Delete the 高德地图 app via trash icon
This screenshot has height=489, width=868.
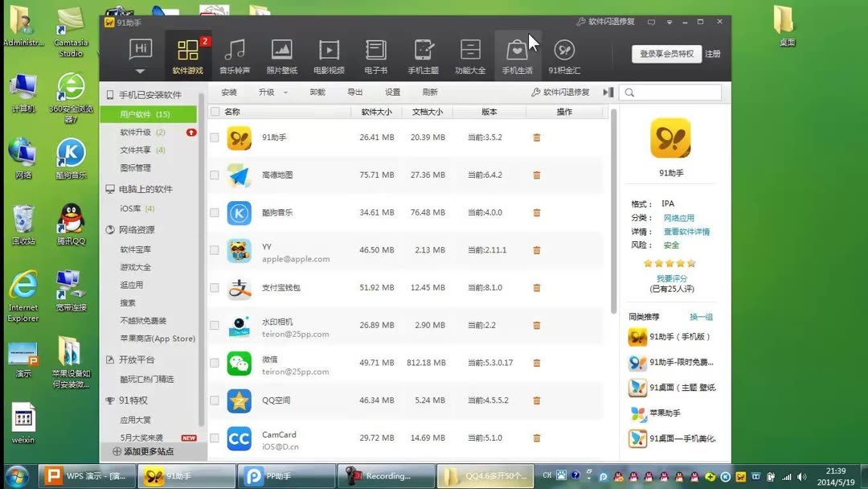point(536,175)
